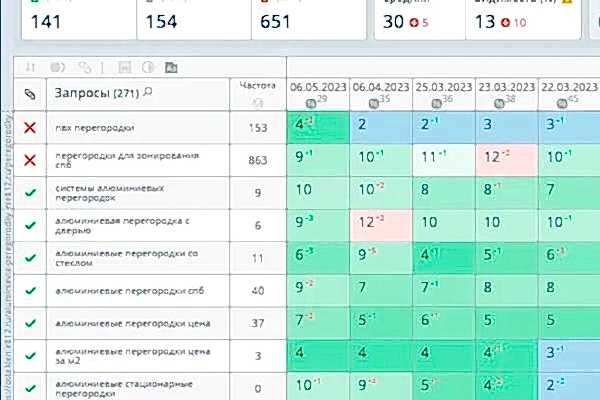This screenshot has width=600, height=400.
Task: Click the query алюминиевые перегородки цена за м2
Action: pos(133,356)
